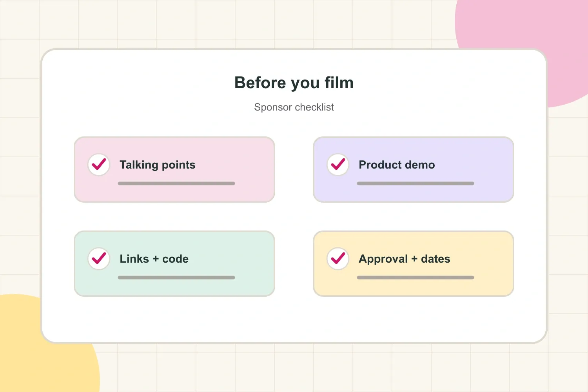Image resolution: width=588 pixels, height=392 pixels.
Task: Uncheck the Product demo checkmark
Action: [338, 165]
